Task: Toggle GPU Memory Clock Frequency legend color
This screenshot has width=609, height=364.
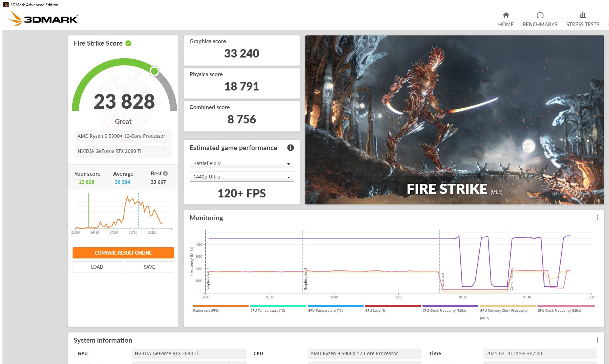Action: click(508, 306)
